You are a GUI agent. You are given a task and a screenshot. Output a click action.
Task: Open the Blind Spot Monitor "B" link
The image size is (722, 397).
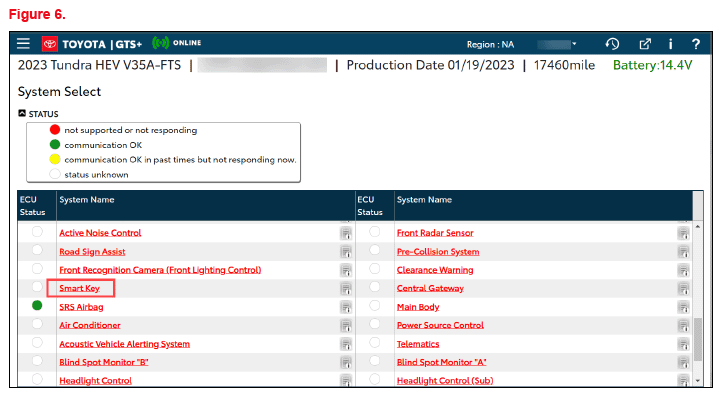[104, 362]
